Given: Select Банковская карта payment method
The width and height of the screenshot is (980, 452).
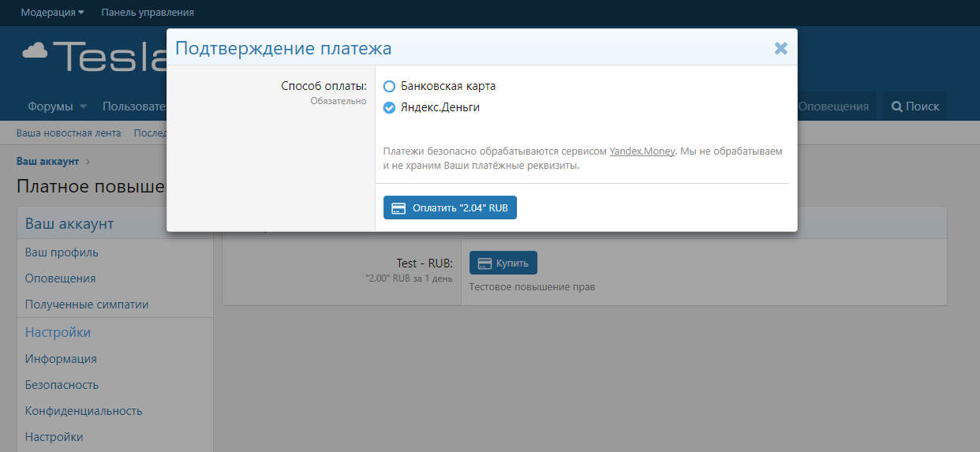Looking at the screenshot, I should click(389, 86).
